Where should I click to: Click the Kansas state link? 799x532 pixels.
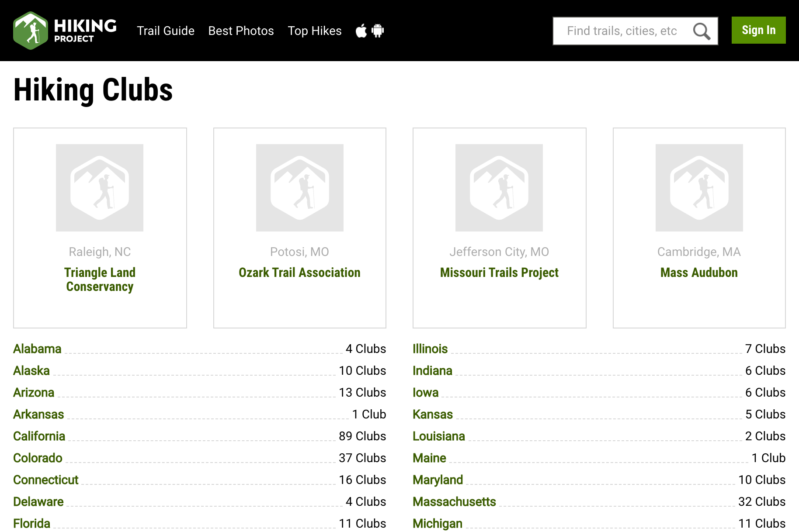pos(433,415)
